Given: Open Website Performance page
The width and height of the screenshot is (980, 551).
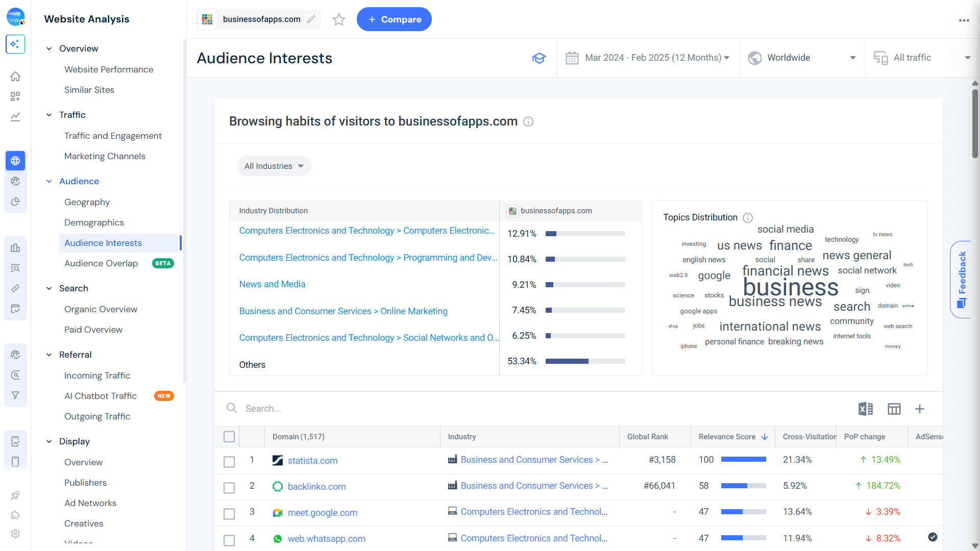Looking at the screenshot, I should (x=109, y=69).
